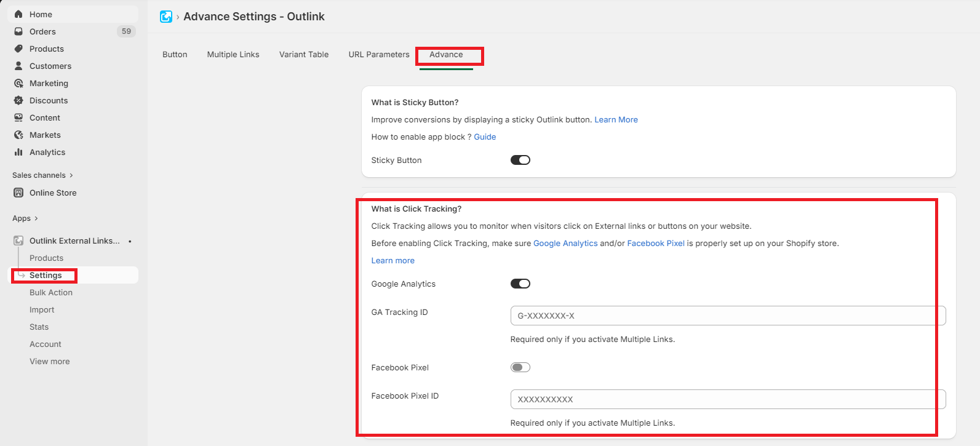980x446 pixels.
Task: Click the Facebook Pixel hyperlink
Action: (x=656, y=244)
